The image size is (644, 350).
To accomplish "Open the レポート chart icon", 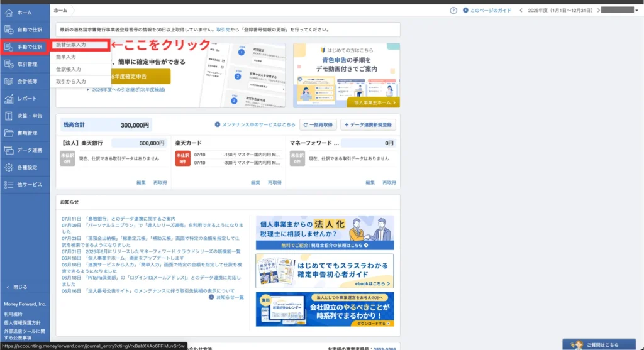I will coord(9,99).
